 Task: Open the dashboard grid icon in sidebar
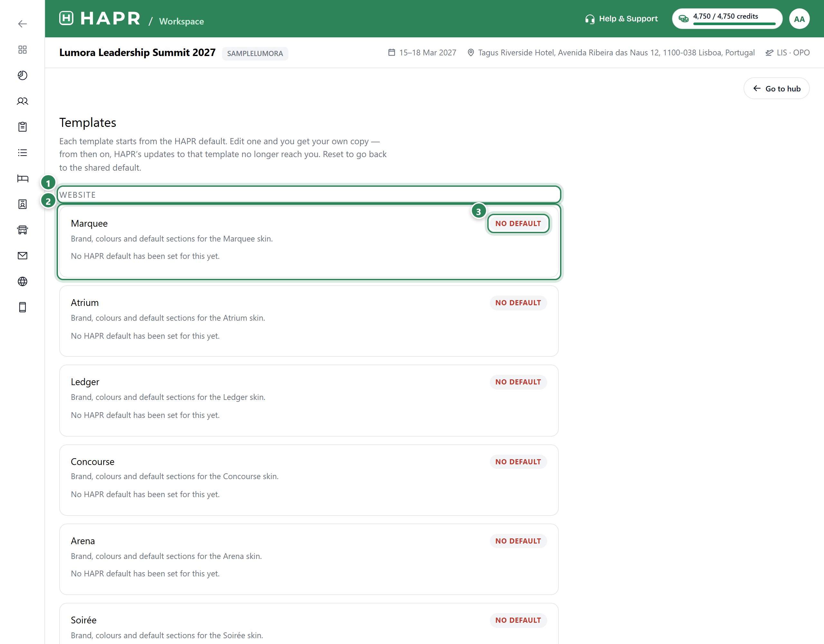23,50
